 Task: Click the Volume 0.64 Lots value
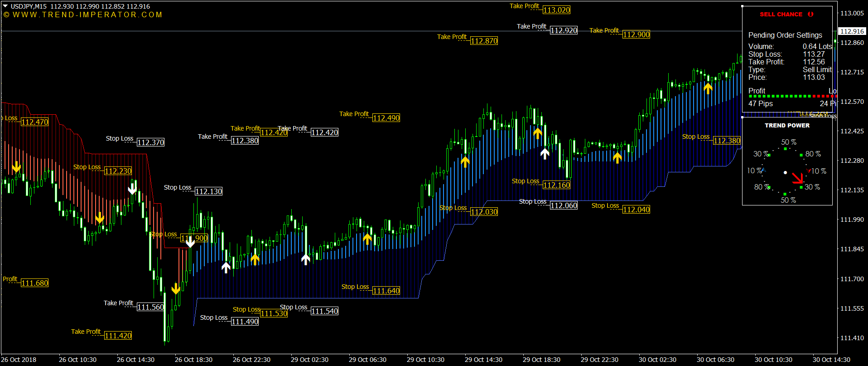click(817, 46)
